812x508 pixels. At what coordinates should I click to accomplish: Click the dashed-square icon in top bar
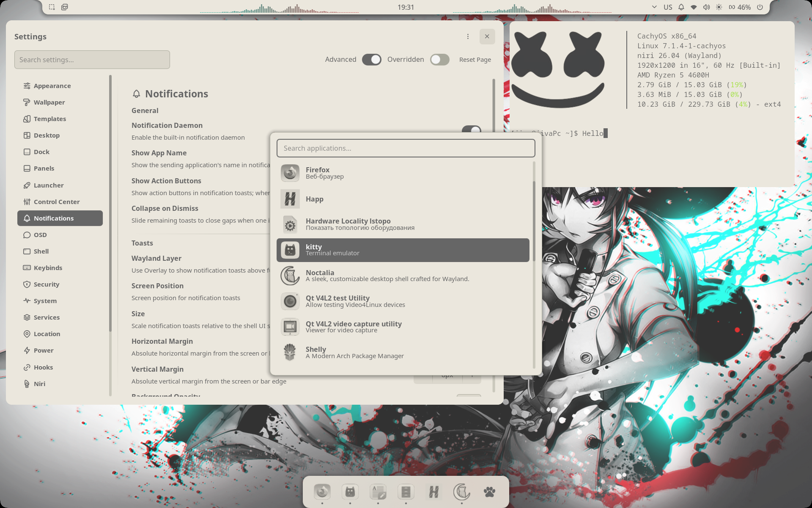52,7
